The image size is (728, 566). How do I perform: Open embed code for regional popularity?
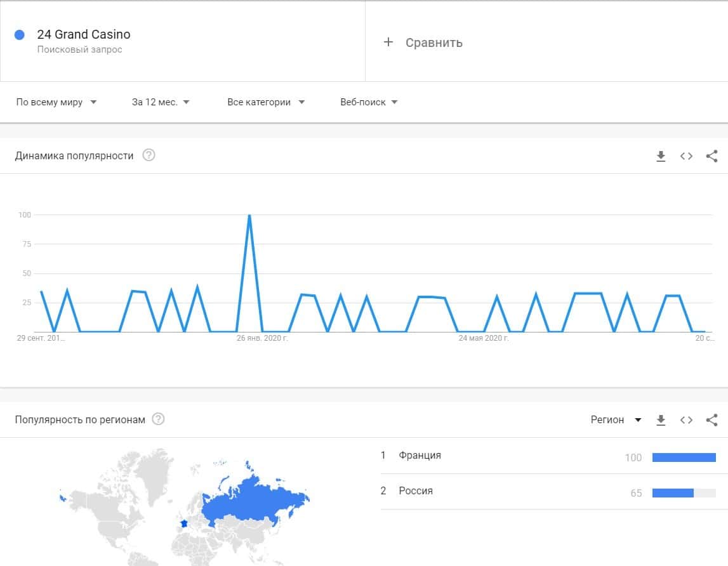pyautogui.click(x=686, y=420)
